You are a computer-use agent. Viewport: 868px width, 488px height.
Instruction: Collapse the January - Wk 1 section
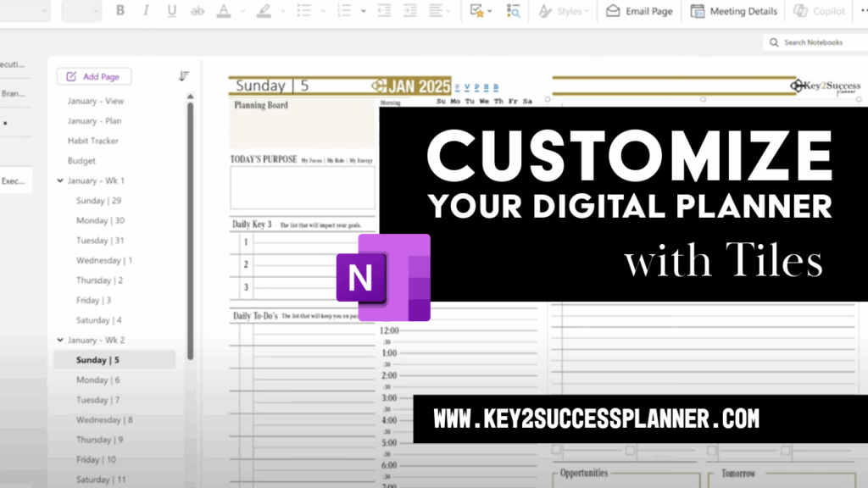59,180
